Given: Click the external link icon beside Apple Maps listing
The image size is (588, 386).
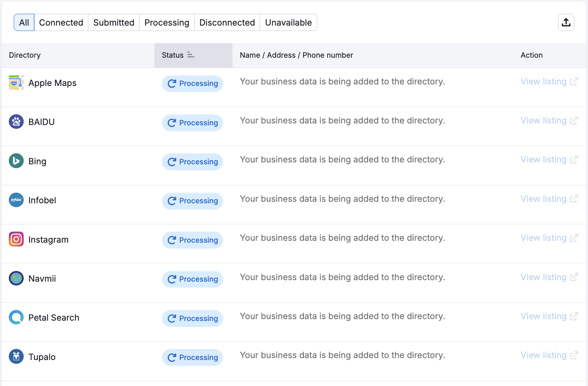Looking at the screenshot, I should pos(574,81).
